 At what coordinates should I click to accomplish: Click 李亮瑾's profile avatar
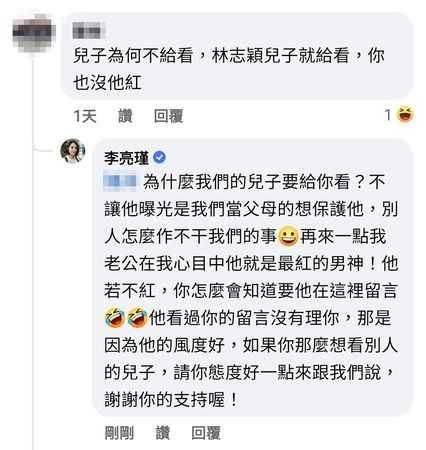click(x=73, y=151)
